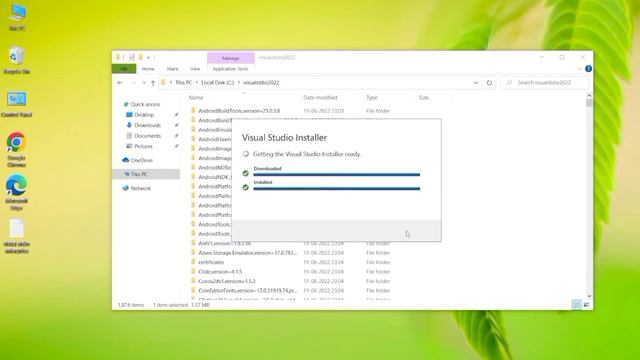Launch Google Chrome from the desktop
Screen dimensions: 640x360
coord(17,150)
